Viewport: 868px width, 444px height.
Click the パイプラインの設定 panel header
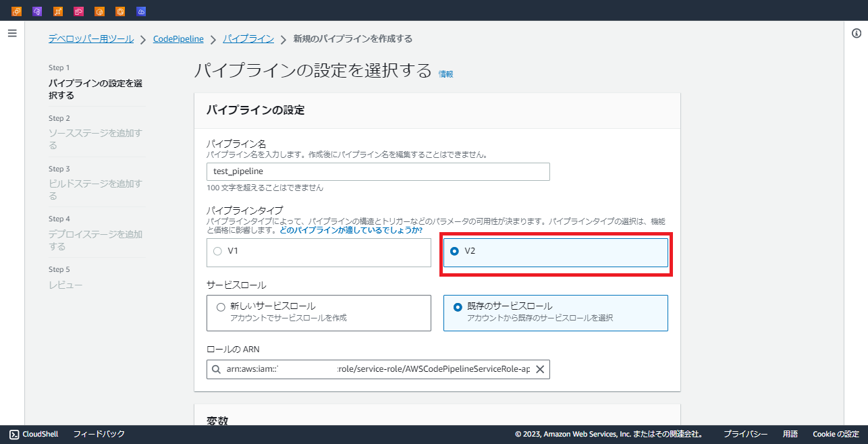click(x=437, y=111)
